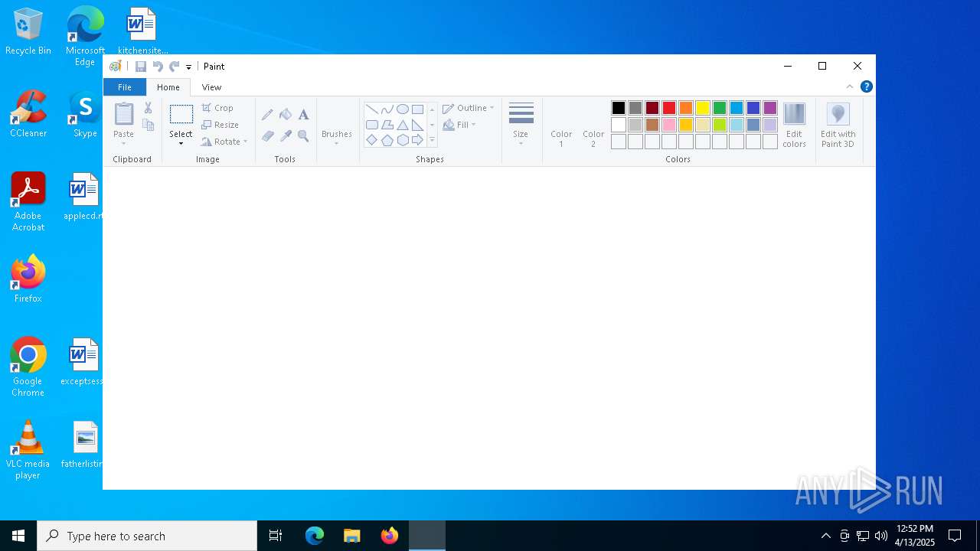
Task: Open Firefox from the taskbar
Action: click(x=390, y=536)
